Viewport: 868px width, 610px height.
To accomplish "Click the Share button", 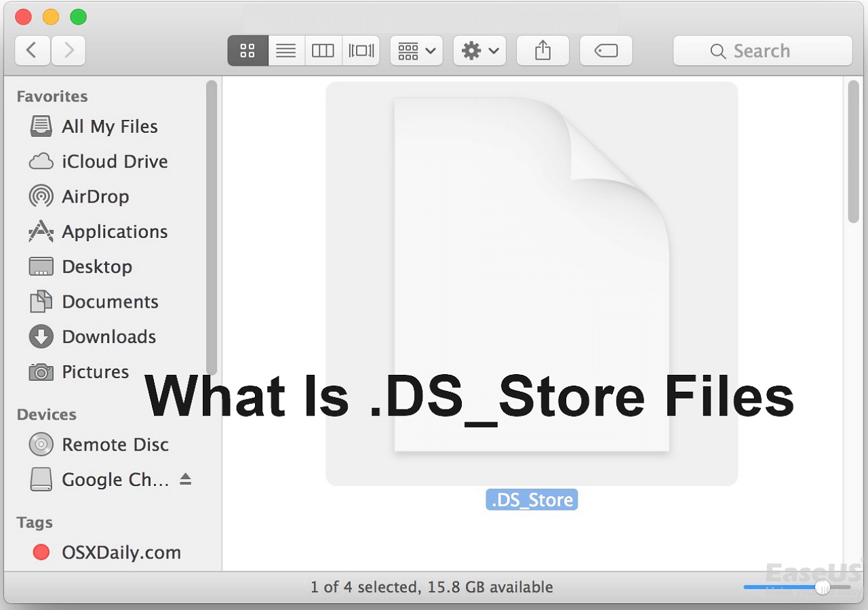I will (542, 51).
